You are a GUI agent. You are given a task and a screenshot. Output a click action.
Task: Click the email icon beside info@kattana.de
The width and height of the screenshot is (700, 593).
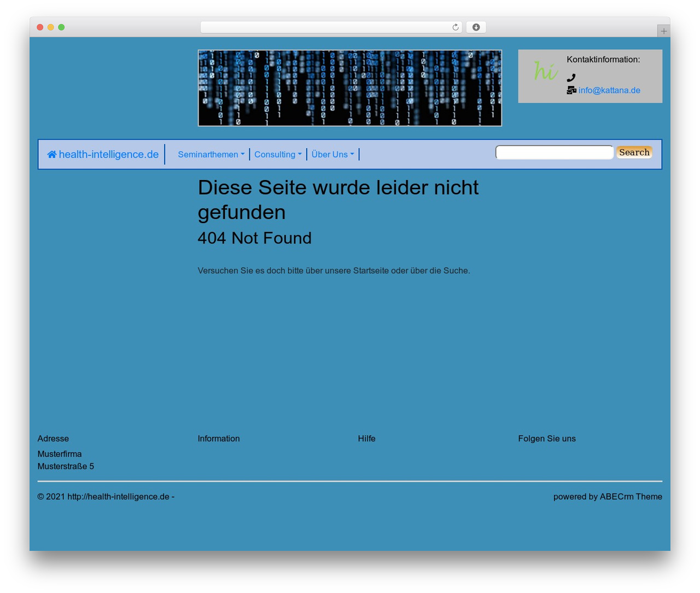tap(571, 90)
